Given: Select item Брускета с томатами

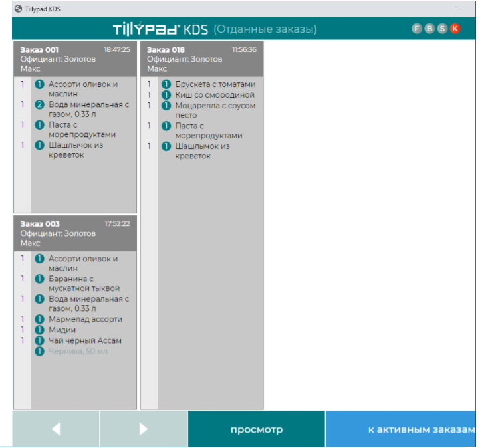Looking at the screenshot, I should click(215, 84).
